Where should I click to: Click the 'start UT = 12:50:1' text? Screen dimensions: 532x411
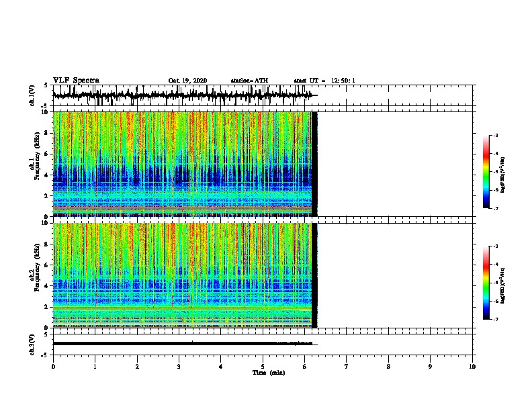tap(324, 81)
